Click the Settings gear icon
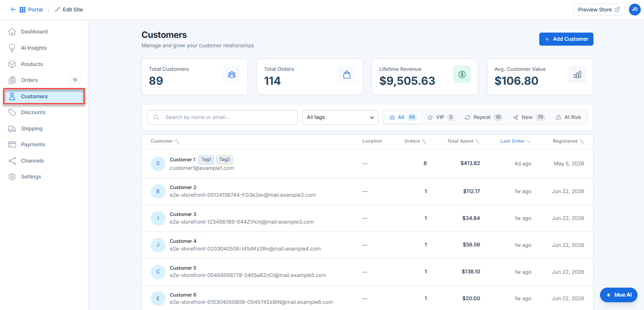 click(x=12, y=177)
